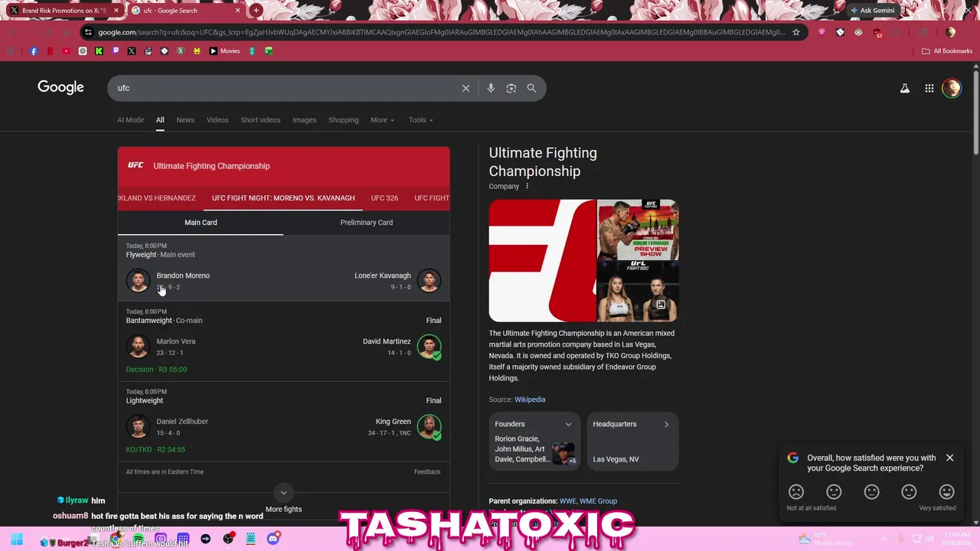This screenshot has height=551, width=980.
Task: Click the David Martinez fighter name
Action: (387, 341)
